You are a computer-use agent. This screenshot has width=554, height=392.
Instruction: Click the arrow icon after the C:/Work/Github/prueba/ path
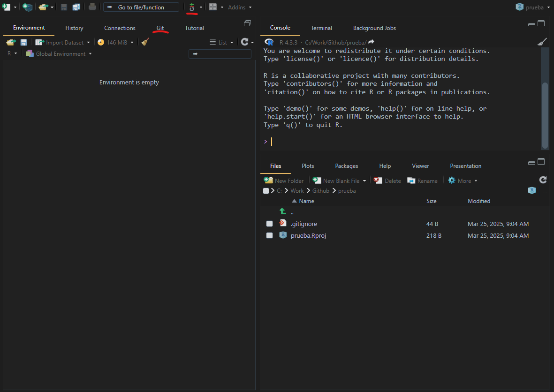coord(372,42)
